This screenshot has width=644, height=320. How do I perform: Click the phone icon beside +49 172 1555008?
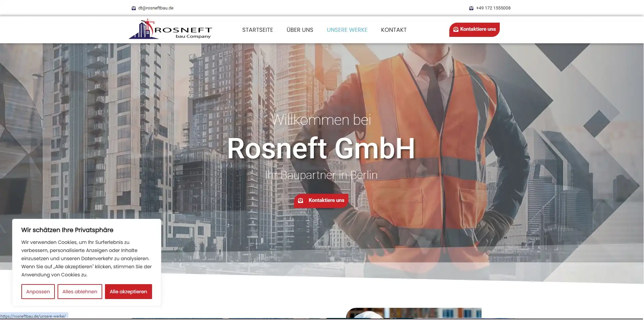[471, 8]
